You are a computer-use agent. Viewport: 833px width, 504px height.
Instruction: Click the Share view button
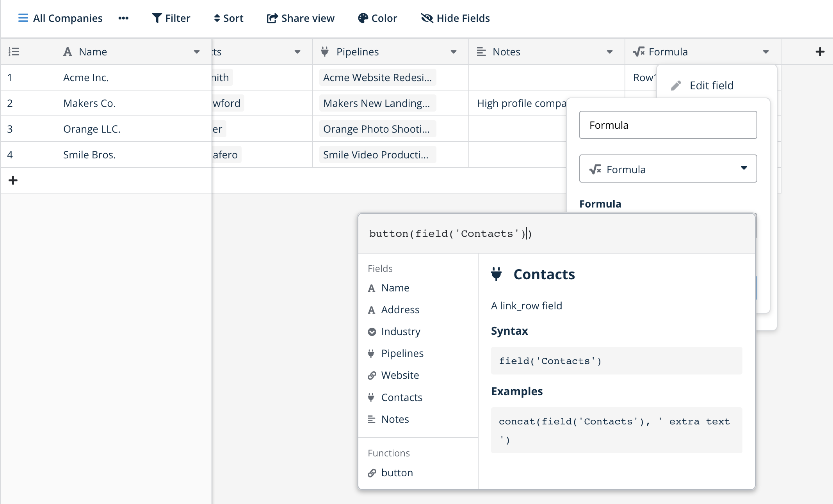coord(300,18)
